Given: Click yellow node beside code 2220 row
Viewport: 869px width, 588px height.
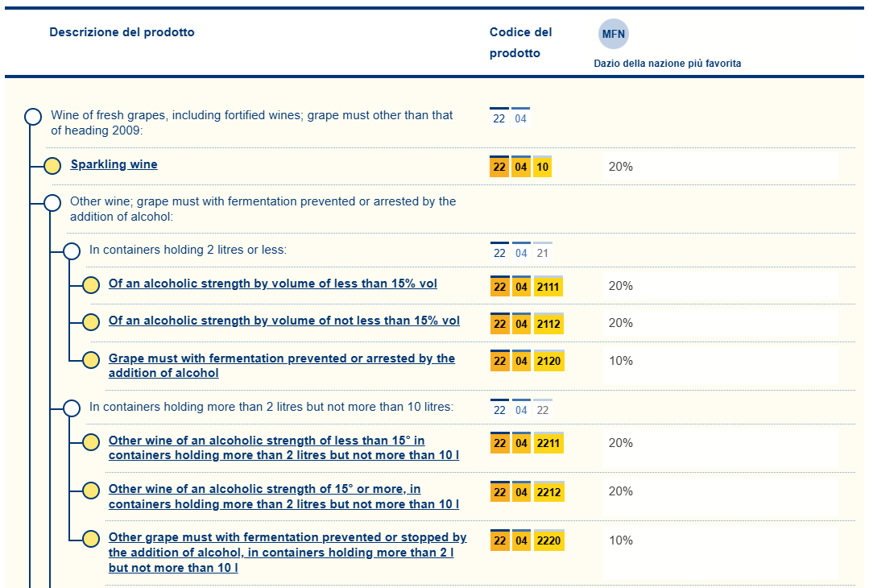Looking at the screenshot, I should pos(91,539).
